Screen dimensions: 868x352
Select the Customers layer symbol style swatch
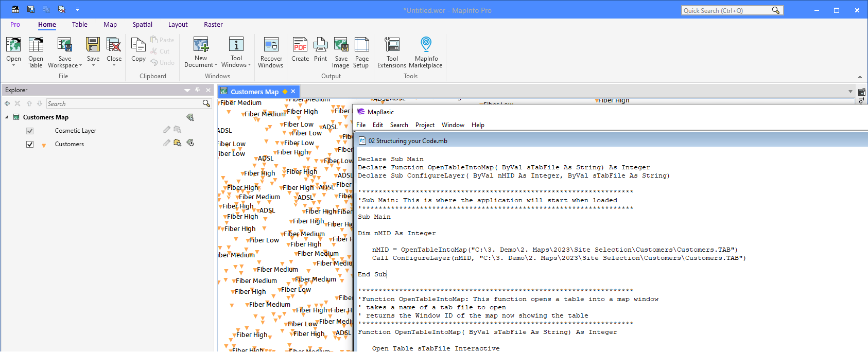coord(44,145)
